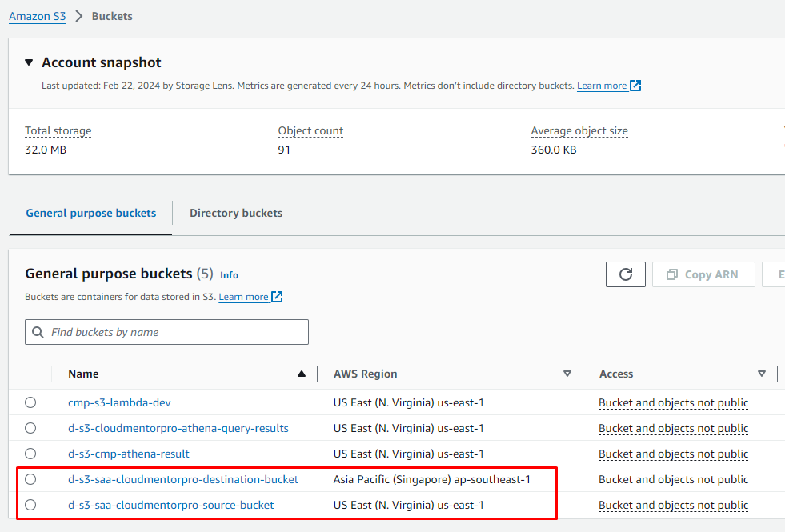Click the refresh buckets icon button
The image size is (785, 532).
626,274
